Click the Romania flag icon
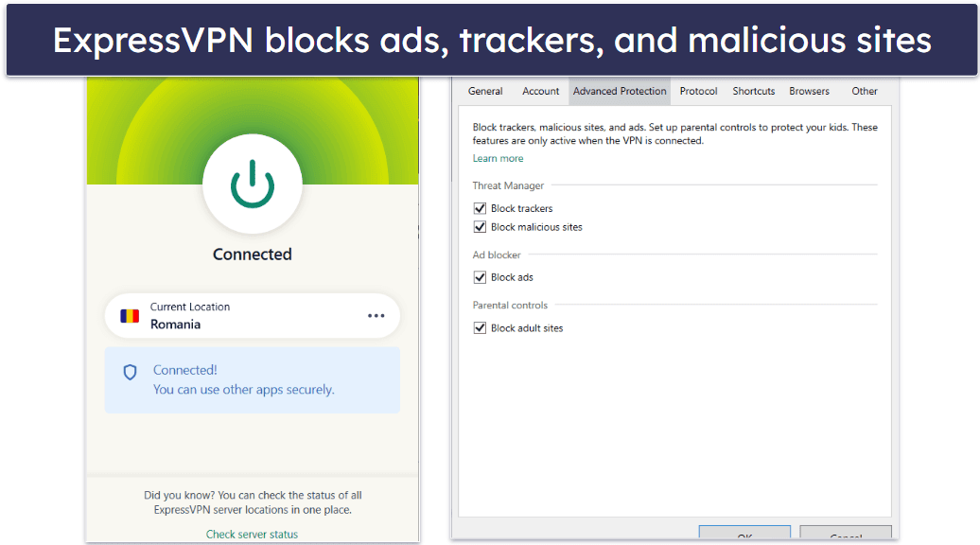This screenshot has height=545, width=980. (x=130, y=316)
